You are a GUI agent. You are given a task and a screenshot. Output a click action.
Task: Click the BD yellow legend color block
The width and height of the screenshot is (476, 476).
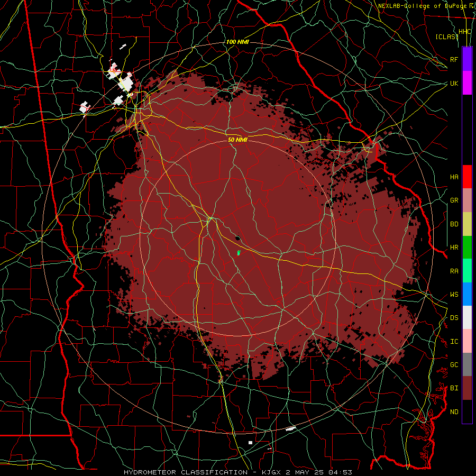tap(467, 224)
